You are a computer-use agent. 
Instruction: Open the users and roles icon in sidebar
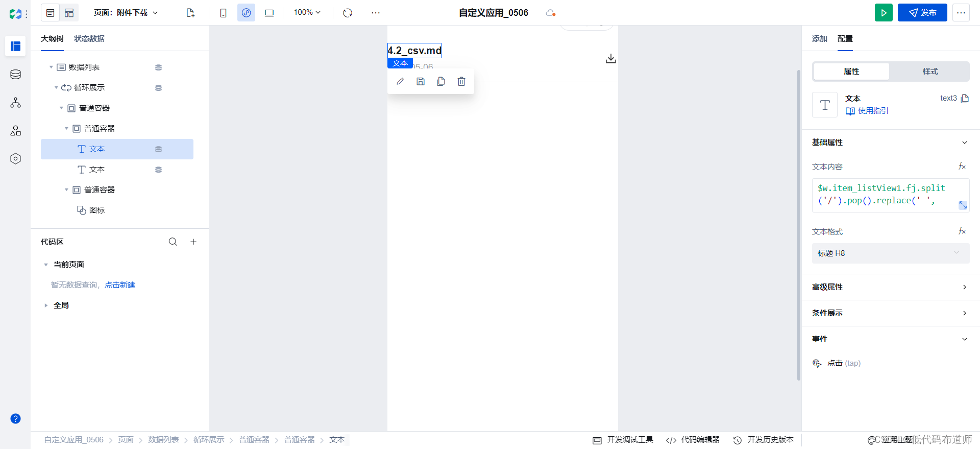(x=16, y=131)
